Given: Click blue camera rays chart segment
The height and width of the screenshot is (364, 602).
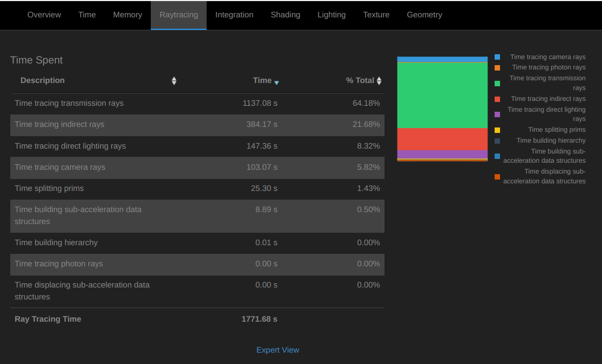Looking at the screenshot, I should pyautogui.click(x=443, y=59).
